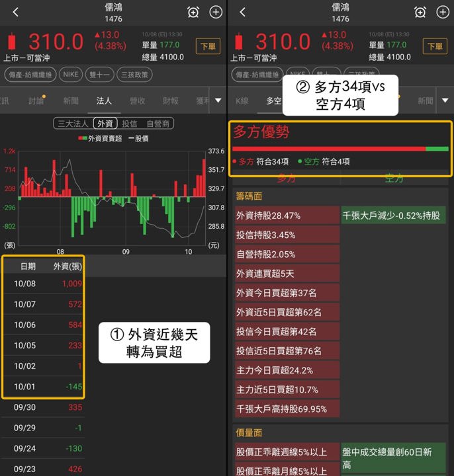The height and width of the screenshot is (476, 454).
Task: Select NIKE tag in left screen
Action: tap(71, 75)
